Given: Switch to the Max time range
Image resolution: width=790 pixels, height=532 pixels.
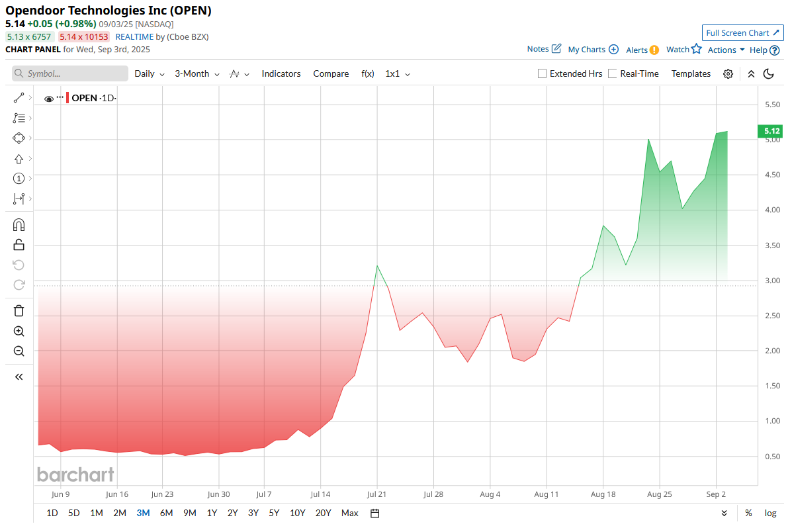Looking at the screenshot, I should click(349, 513).
